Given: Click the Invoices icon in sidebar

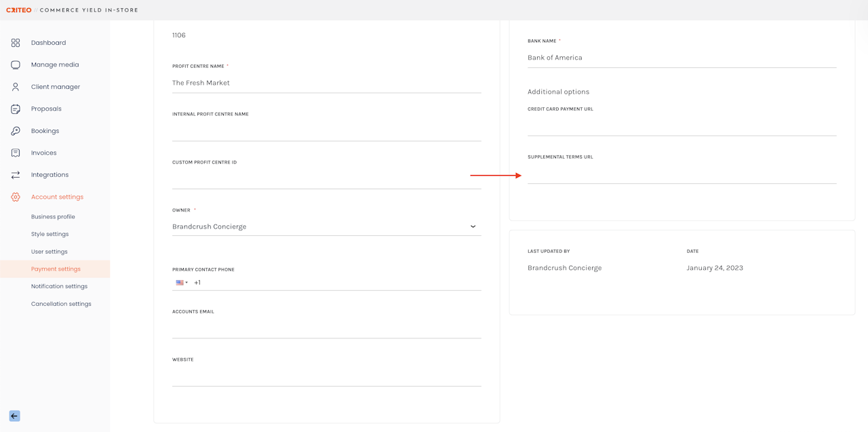Looking at the screenshot, I should coord(16,153).
